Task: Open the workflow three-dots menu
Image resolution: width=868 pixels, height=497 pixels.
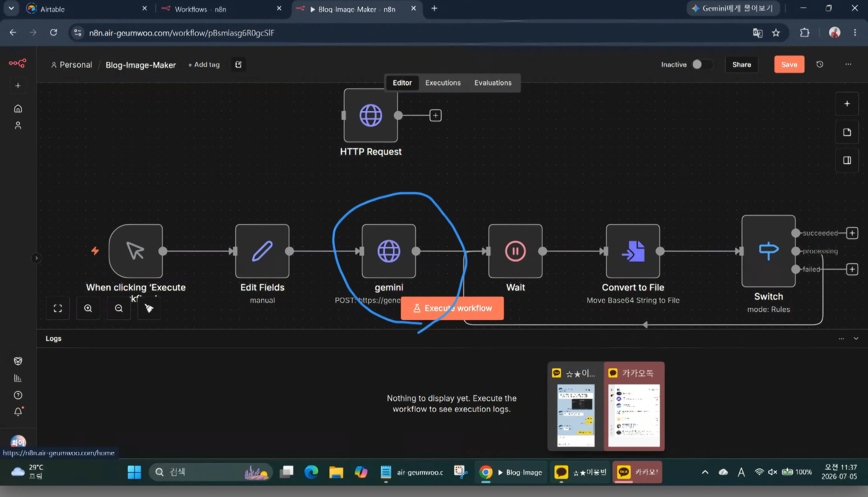Action: (x=848, y=64)
